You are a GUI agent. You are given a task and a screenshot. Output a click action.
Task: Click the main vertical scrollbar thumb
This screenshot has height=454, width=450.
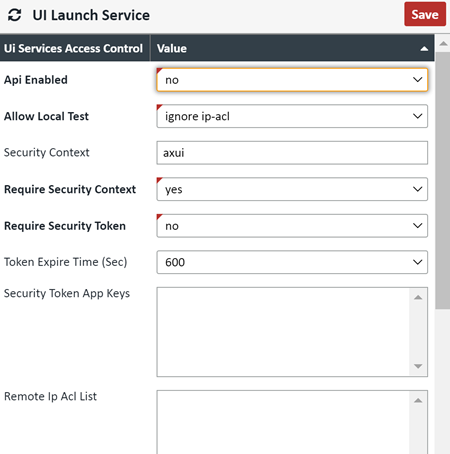tap(443, 180)
